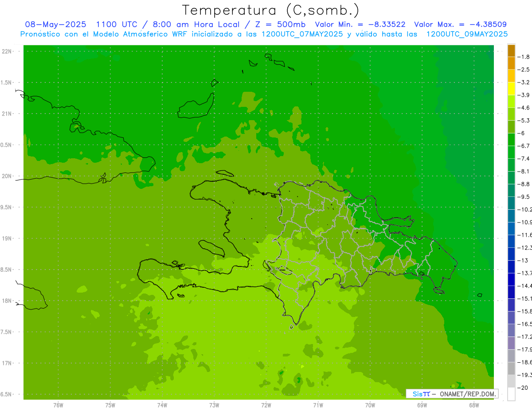Click the colorbar swatch between -3.9 and -4.6
This screenshot has width=532, height=411.
click(x=511, y=102)
